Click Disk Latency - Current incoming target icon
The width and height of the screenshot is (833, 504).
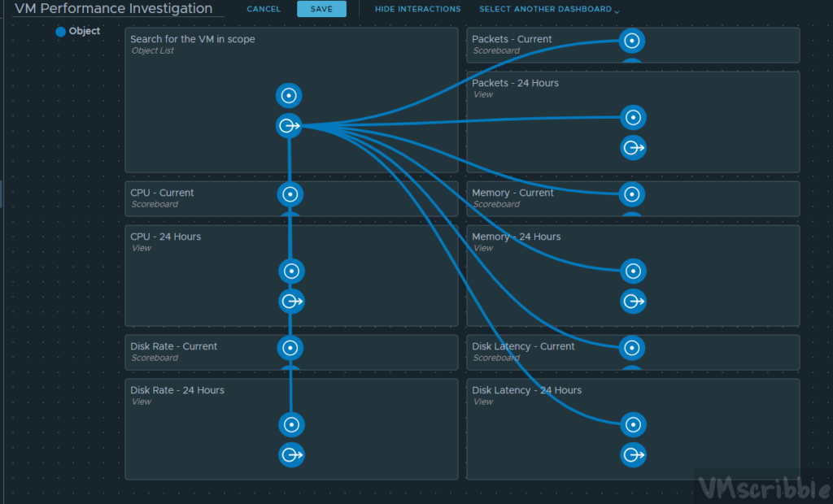633,348
